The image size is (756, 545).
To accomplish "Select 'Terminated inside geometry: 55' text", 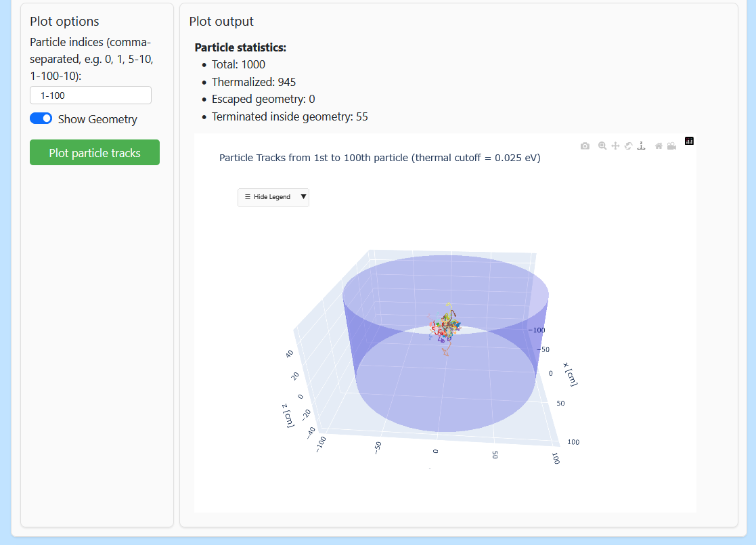I will tap(290, 116).
